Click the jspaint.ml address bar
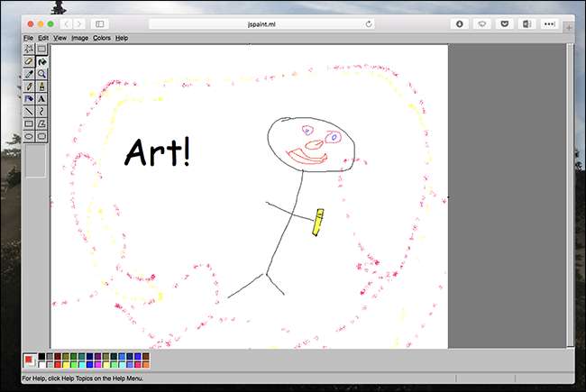This screenshot has height=392, width=586. pyautogui.click(x=262, y=23)
